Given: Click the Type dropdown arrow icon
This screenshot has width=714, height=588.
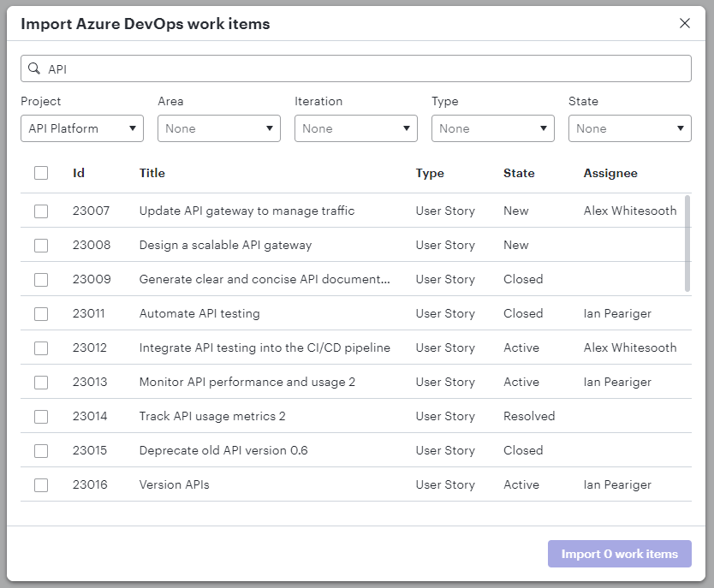Looking at the screenshot, I should (x=543, y=128).
